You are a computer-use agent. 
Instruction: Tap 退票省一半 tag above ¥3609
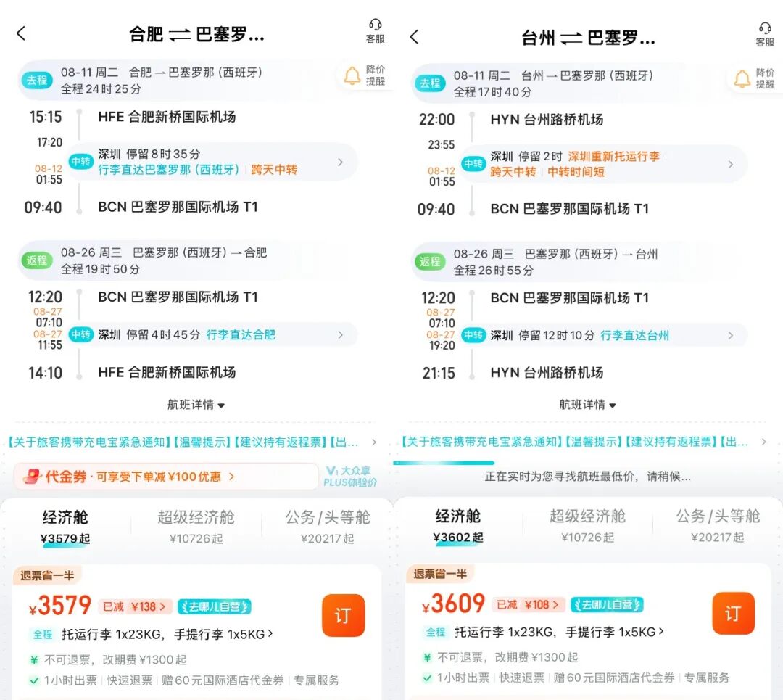pyautogui.click(x=441, y=574)
